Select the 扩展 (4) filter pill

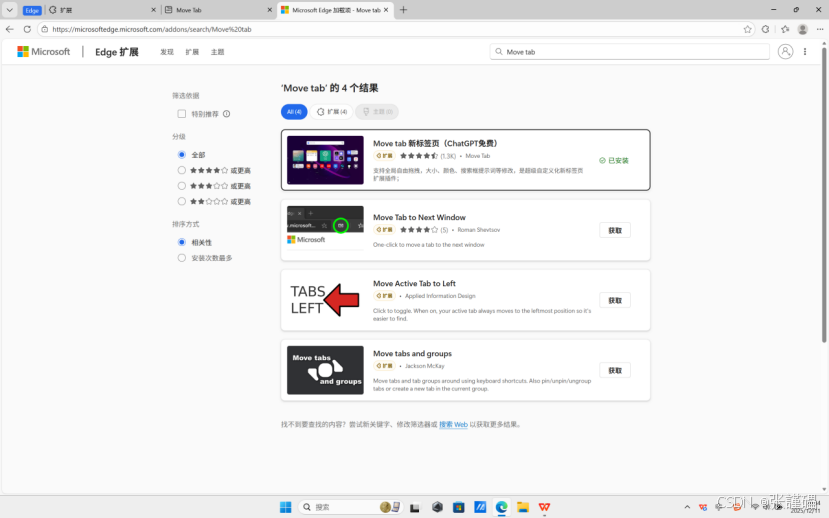(332, 112)
